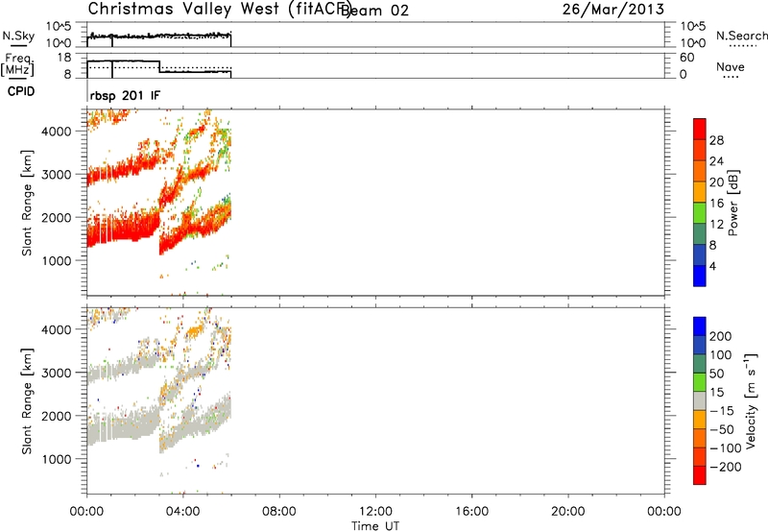Click the 'Time UT' axis title
The image size is (768, 532).
(375, 526)
